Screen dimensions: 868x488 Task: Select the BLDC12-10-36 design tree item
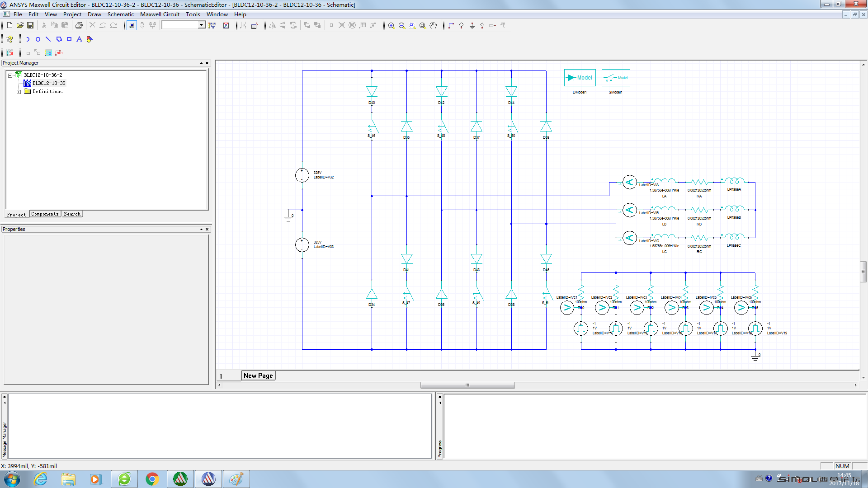[49, 83]
